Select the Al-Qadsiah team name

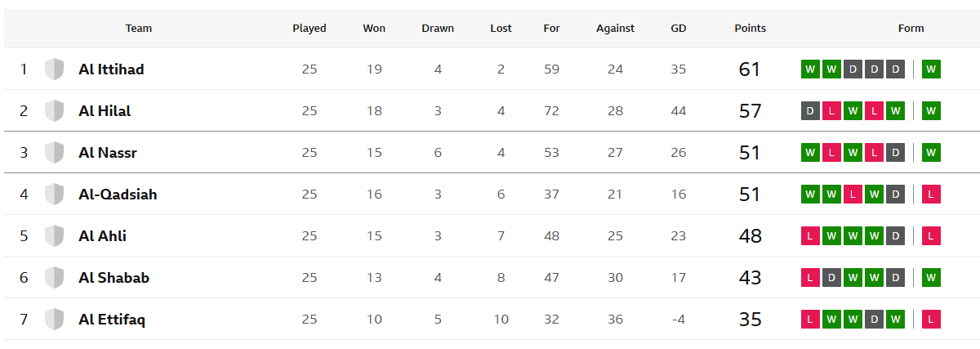coord(118,195)
